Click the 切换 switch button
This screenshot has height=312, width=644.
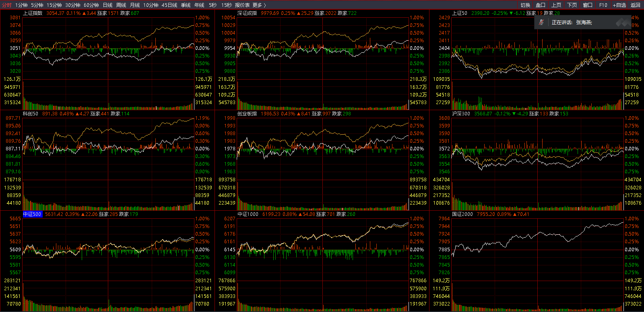[x=525, y=5]
